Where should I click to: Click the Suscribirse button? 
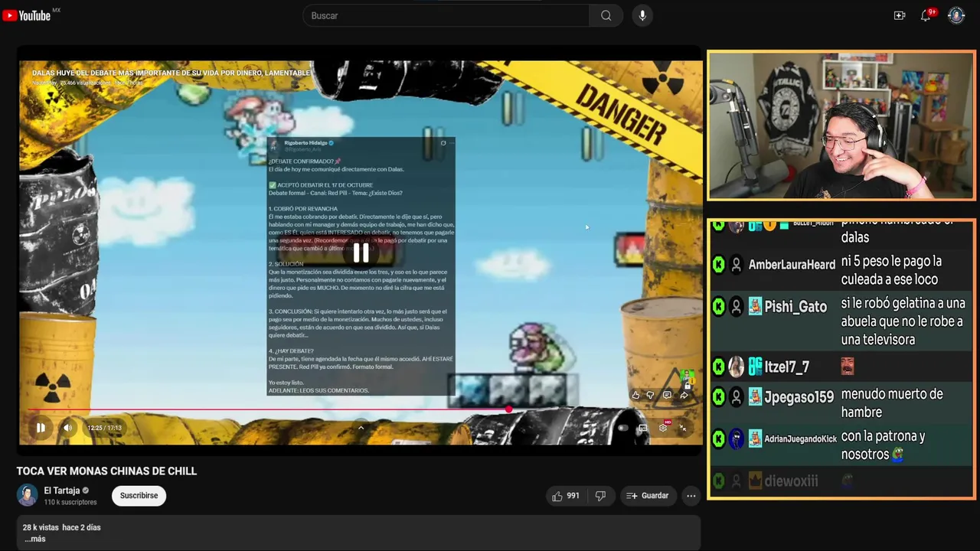point(139,496)
